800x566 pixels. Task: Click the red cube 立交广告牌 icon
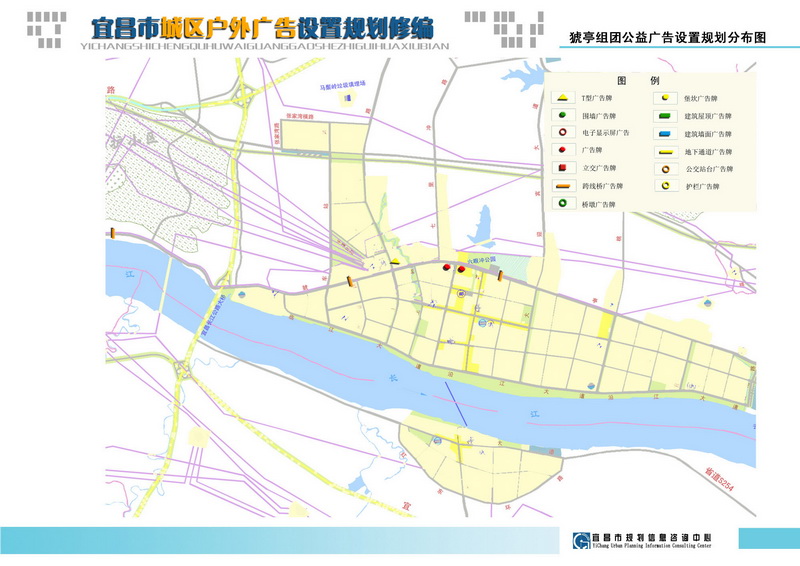point(563,168)
